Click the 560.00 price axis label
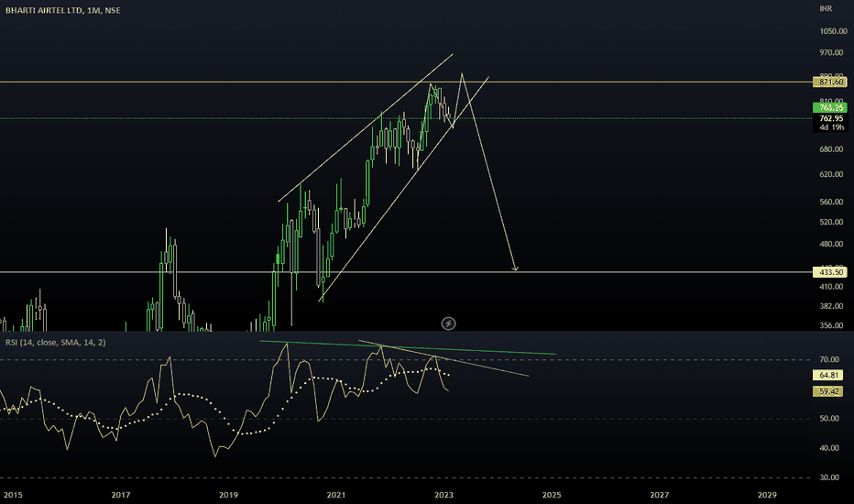This screenshot has height=504, width=854. click(x=831, y=202)
